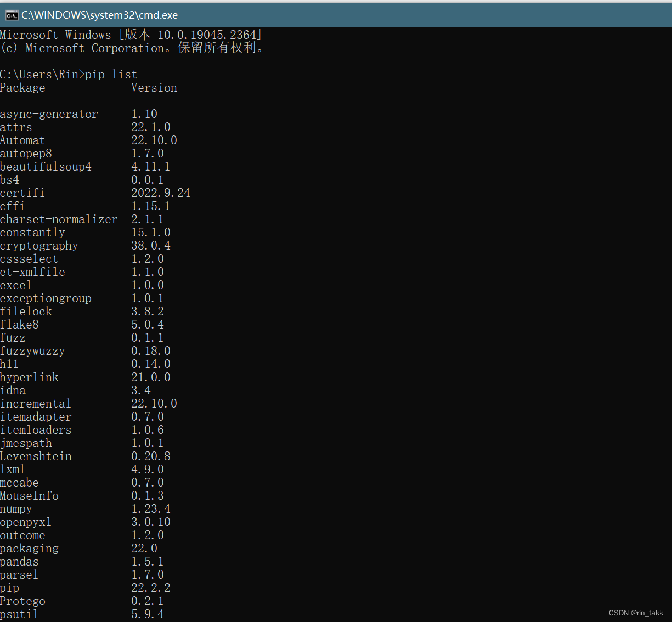
Task: Select the incremental package name
Action: [x=36, y=404]
